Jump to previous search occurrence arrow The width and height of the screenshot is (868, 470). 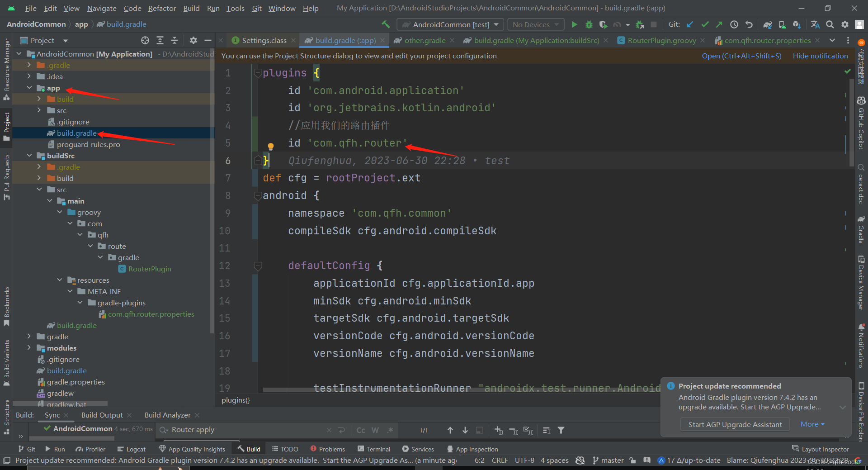[x=450, y=430]
